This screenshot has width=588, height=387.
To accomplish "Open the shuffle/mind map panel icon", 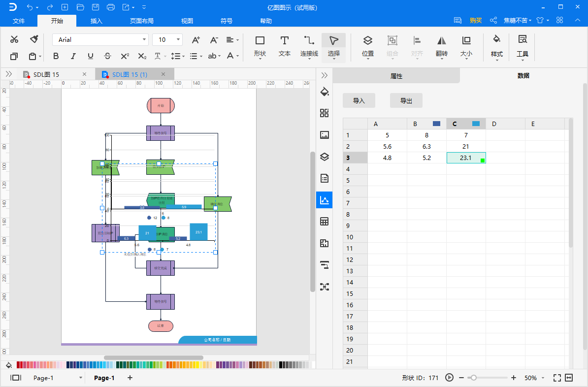I will coord(325,287).
